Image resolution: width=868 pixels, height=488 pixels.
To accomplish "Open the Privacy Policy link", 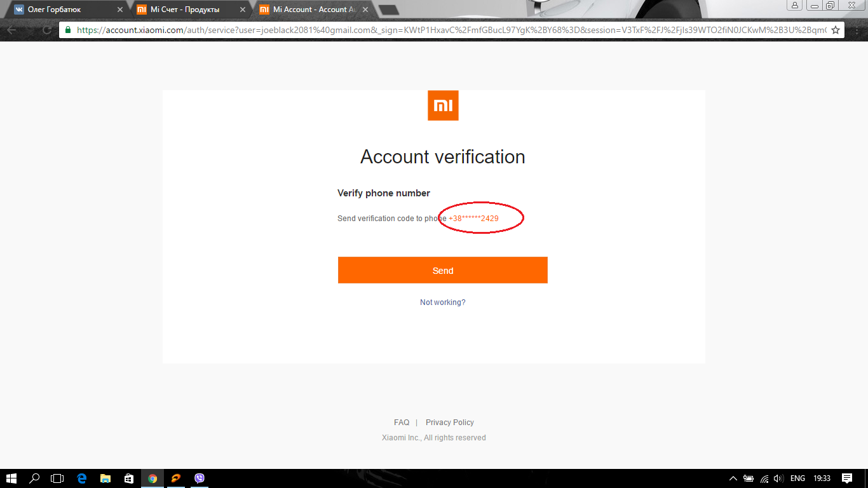I will (450, 423).
